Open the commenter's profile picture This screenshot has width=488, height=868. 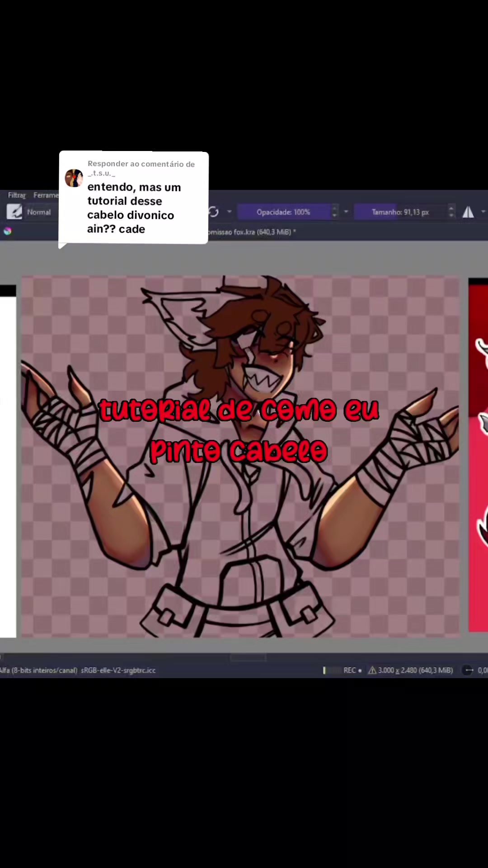coord(74,178)
